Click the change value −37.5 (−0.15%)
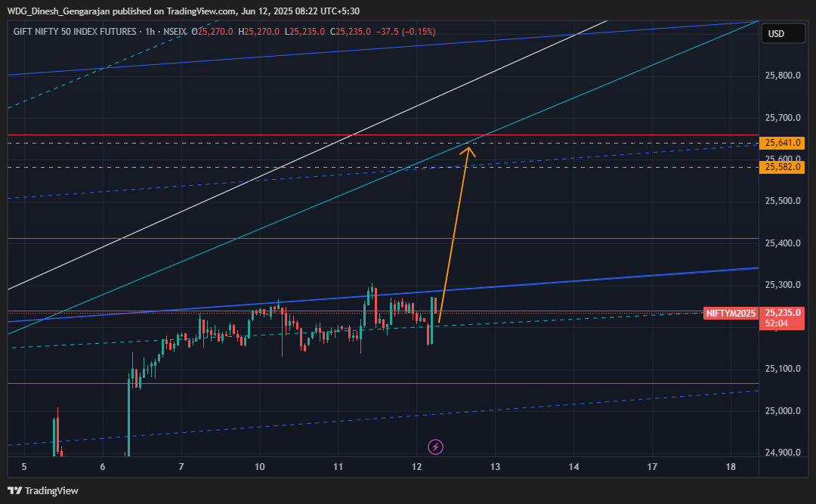The image size is (816, 504). 406,32
